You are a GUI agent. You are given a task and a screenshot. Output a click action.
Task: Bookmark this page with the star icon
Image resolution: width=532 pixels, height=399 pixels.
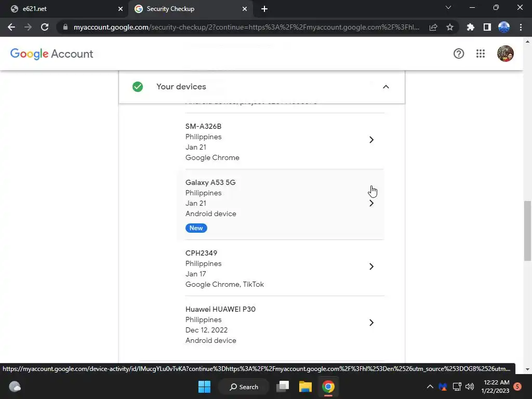click(x=450, y=27)
